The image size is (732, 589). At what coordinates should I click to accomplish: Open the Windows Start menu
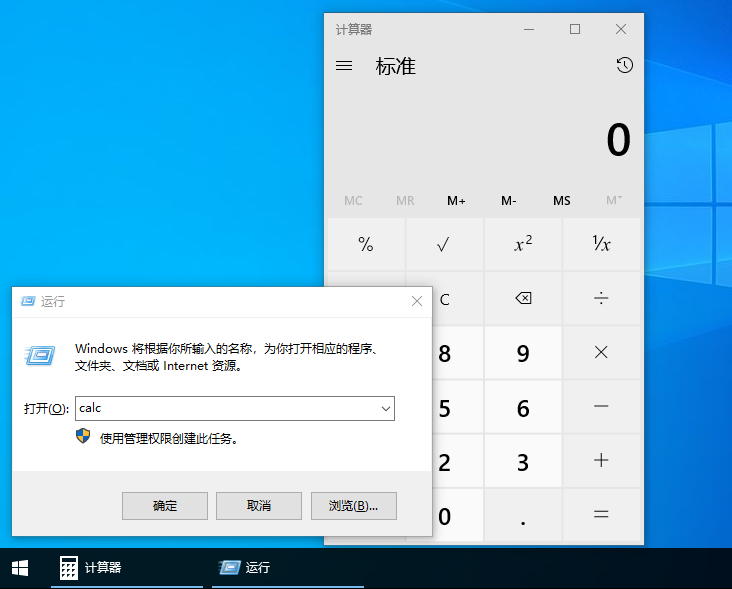20,568
